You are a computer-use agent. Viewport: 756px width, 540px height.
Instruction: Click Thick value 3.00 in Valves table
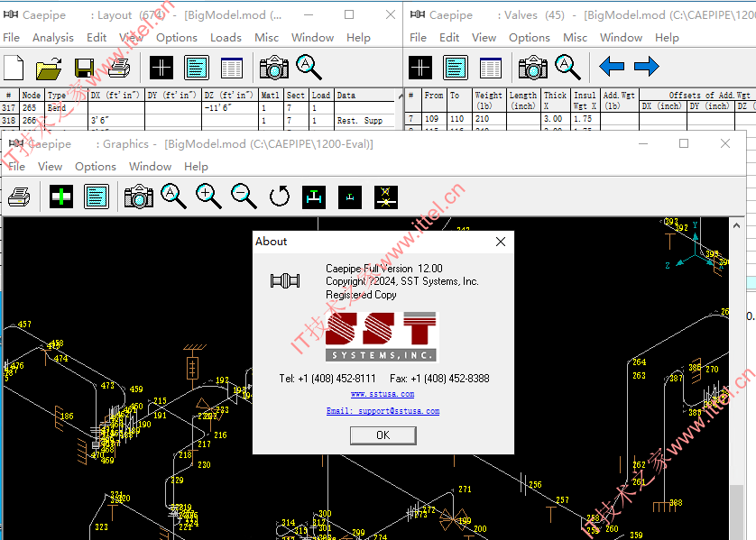(556, 118)
